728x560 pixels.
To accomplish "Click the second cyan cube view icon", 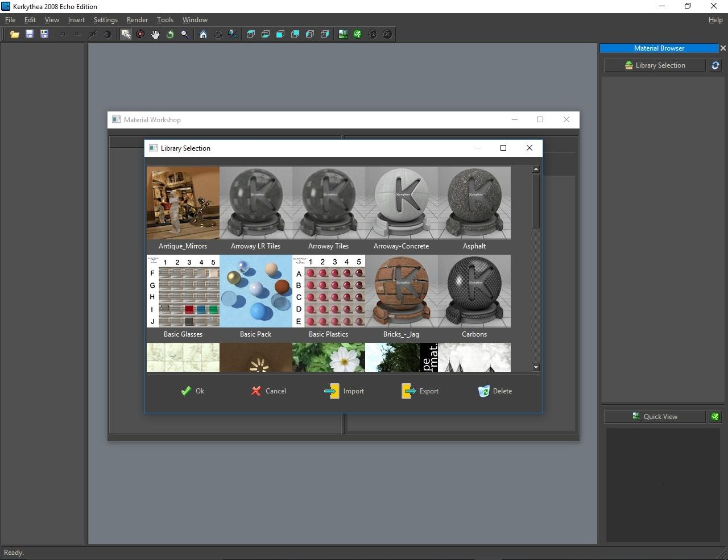I will (266, 34).
